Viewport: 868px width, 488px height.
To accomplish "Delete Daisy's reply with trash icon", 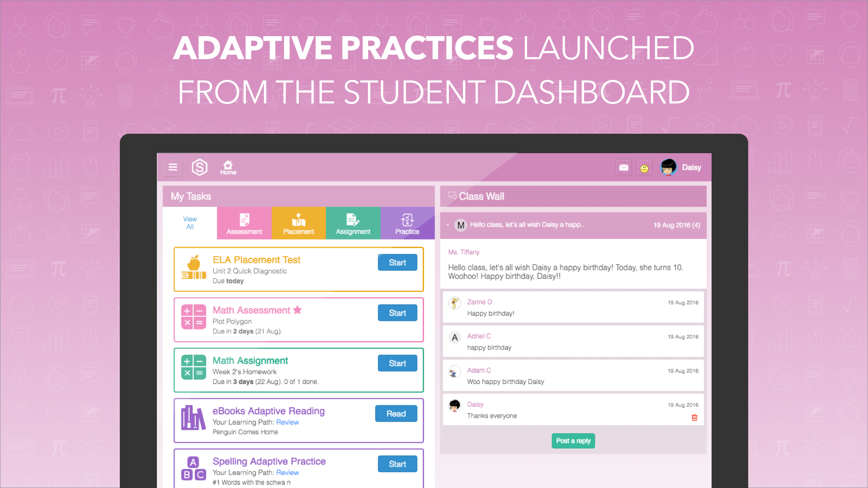I will coord(694,418).
